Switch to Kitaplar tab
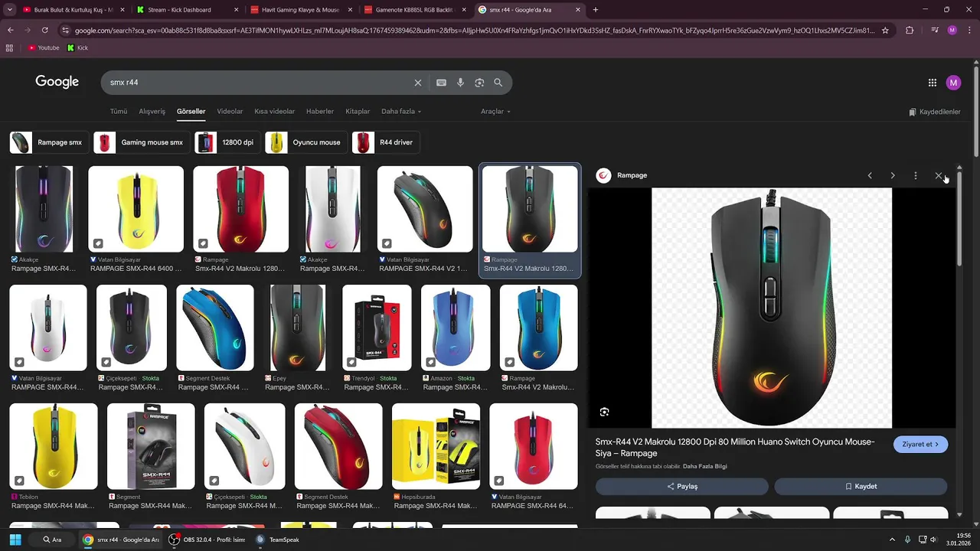980x551 pixels. (358, 112)
